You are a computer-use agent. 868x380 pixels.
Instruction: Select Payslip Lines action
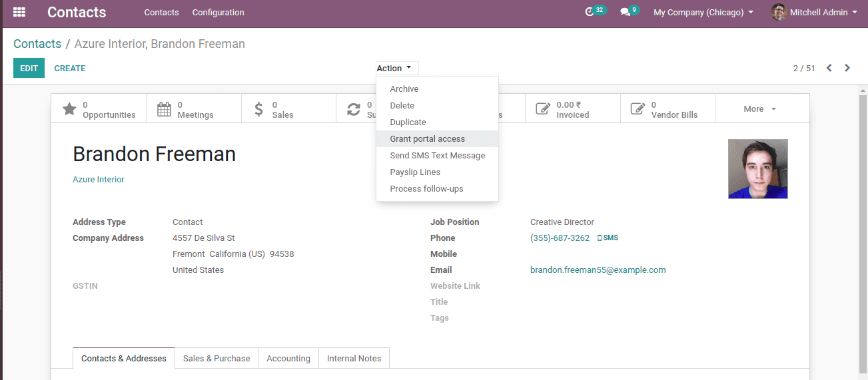coord(437,172)
